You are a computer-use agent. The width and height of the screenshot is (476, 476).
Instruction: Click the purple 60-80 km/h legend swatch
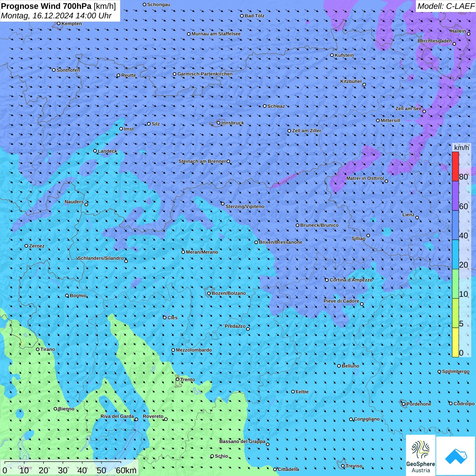click(455, 196)
